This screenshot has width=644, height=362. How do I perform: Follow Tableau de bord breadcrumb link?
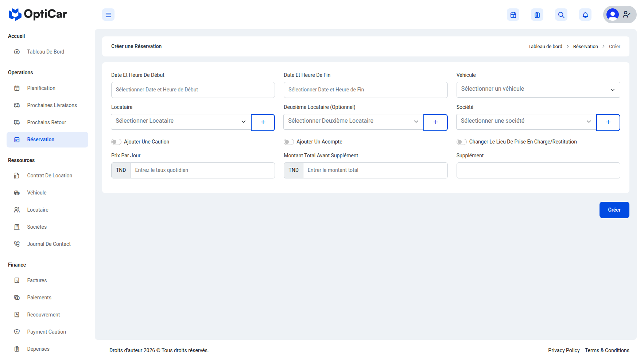tap(545, 47)
